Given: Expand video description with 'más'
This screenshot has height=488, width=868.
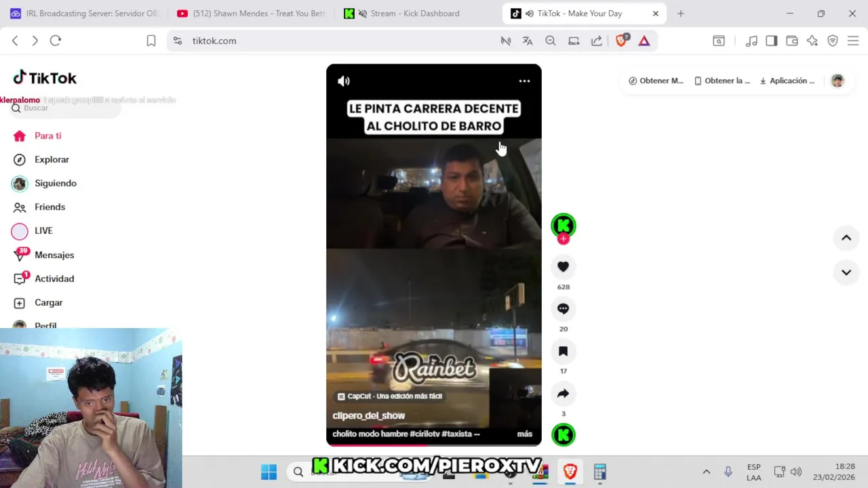Looking at the screenshot, I should click(525, 434).
